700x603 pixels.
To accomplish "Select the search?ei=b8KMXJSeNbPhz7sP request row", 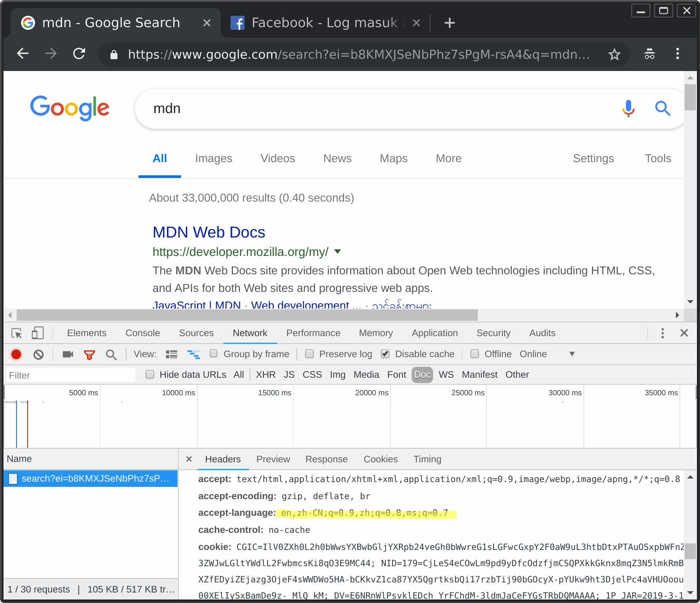I will 91,479.
